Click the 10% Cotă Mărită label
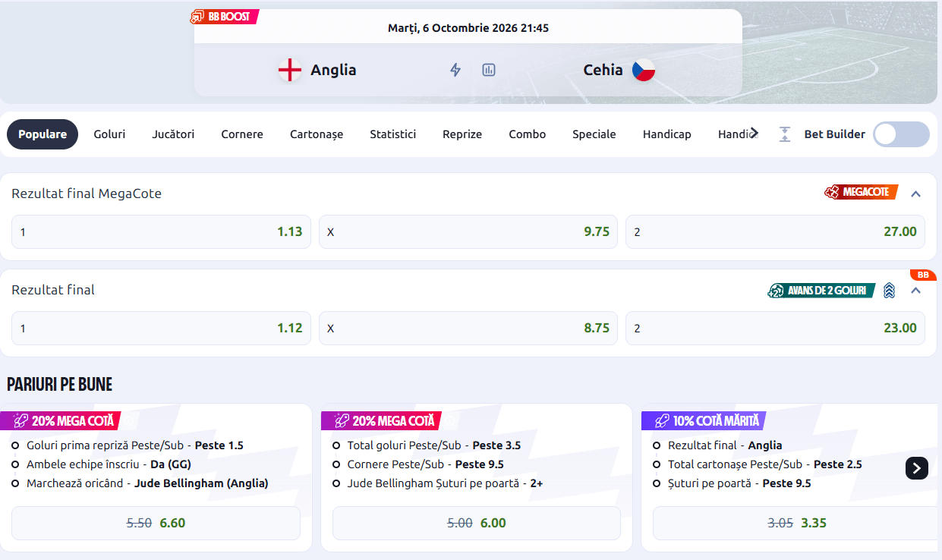 coord(704,420)
